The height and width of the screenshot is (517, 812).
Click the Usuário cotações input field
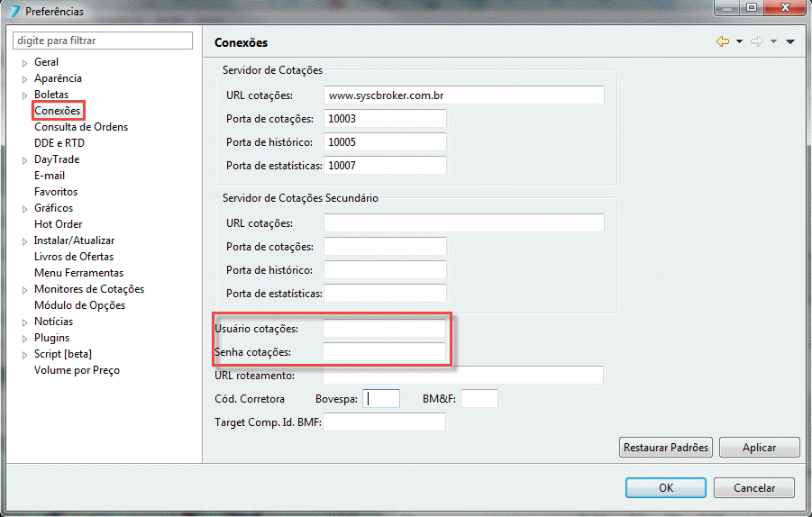384,329
